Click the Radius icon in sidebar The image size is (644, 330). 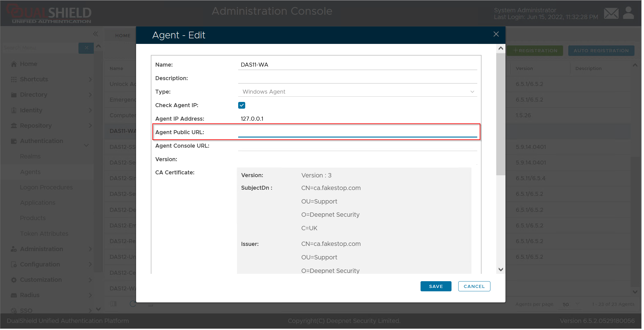pyautogui.click(x=14, y=295)
